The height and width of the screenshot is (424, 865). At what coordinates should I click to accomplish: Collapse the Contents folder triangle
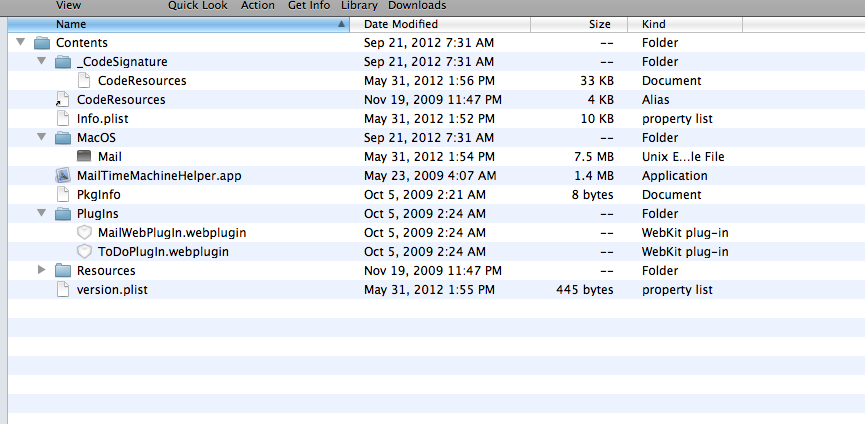pyautogui.click(x=21, y=42)
